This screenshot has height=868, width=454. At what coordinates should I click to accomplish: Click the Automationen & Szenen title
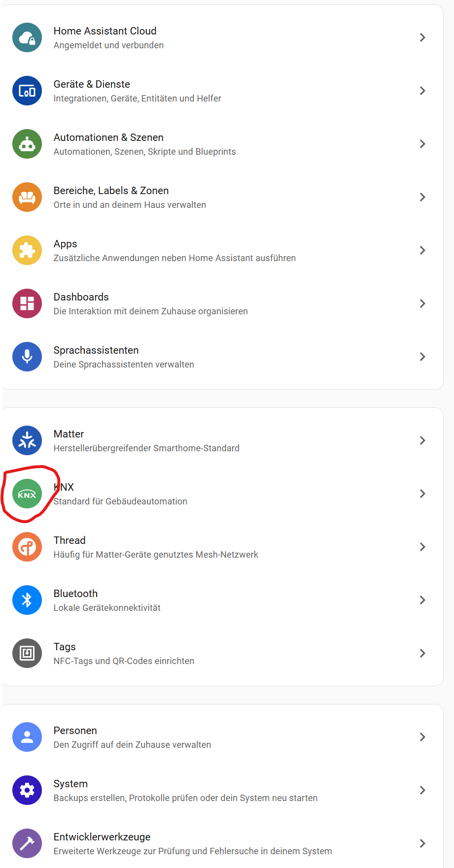point(108,137)
